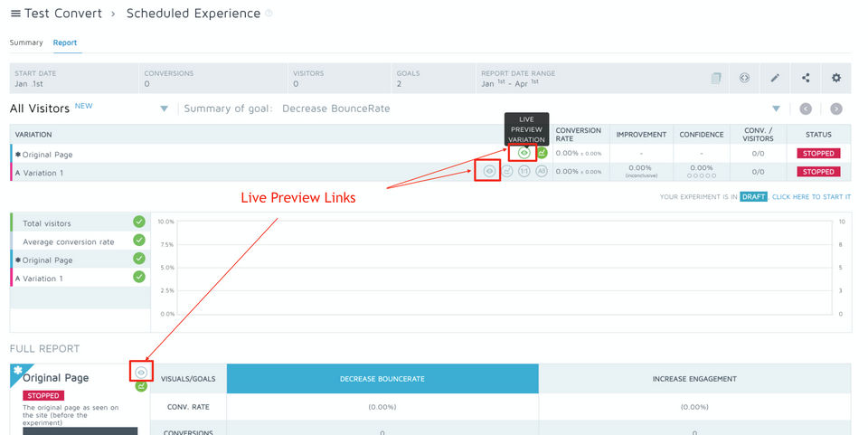Click the IMPROVEMENT column header

[x=641, y=135]
